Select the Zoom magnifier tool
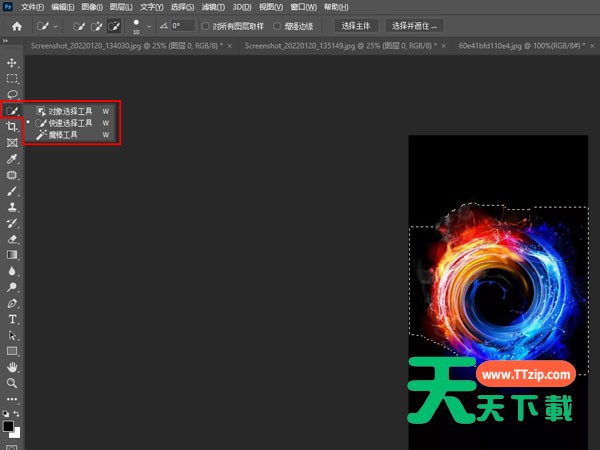The width and height of the screenshot is (600, 450). click(12, 383)
